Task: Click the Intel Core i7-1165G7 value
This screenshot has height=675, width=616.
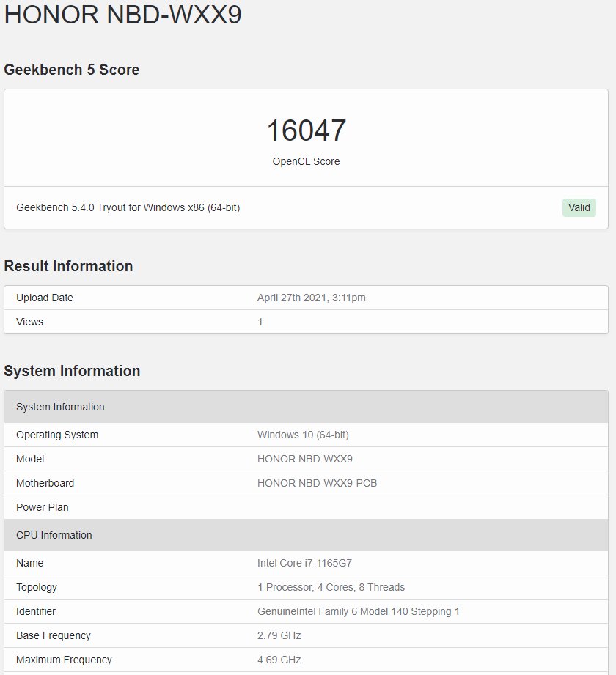Action: coord(304,563)
